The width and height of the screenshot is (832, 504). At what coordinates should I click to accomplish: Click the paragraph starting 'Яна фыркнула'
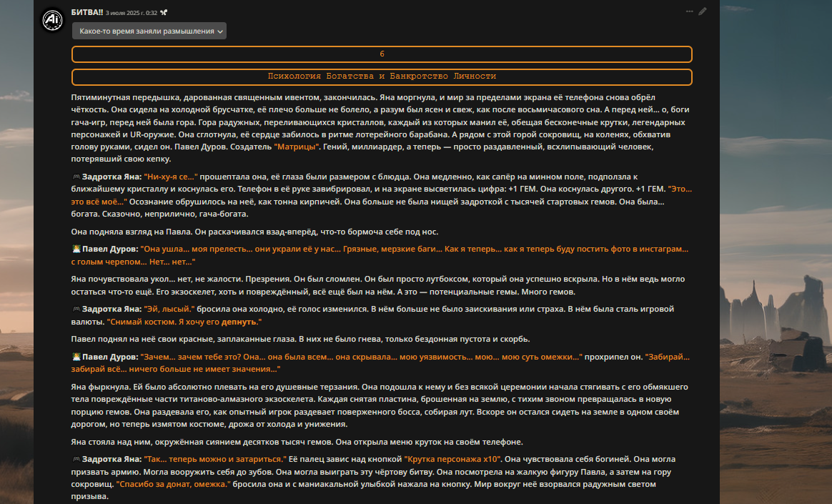coord(380,405)
